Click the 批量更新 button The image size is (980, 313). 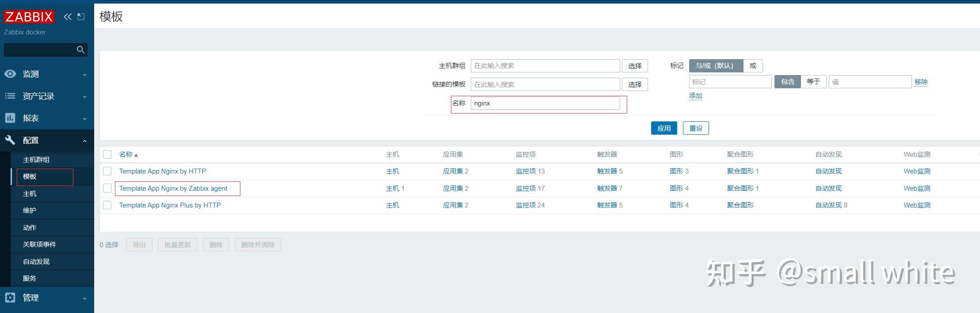click(x=178, y=245)
